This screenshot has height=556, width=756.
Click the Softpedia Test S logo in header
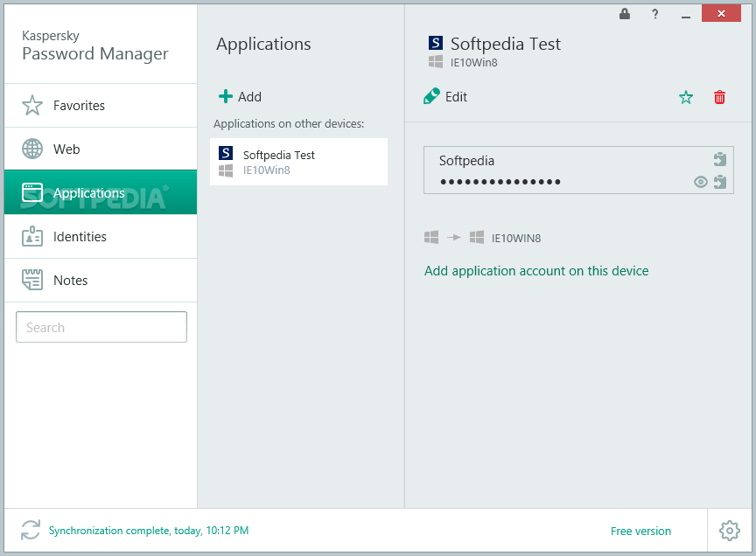click(x=436, y=43)
